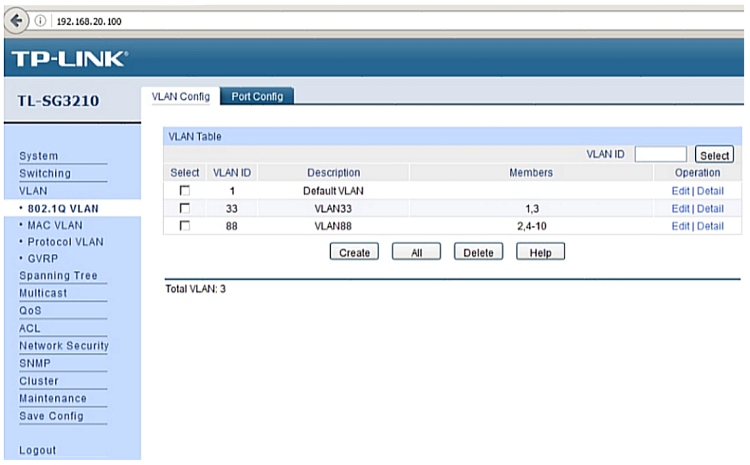The width and height of the screenshot is (750, 465).
Task: Open the Multicast menu
Action: [x=43, y=293]
